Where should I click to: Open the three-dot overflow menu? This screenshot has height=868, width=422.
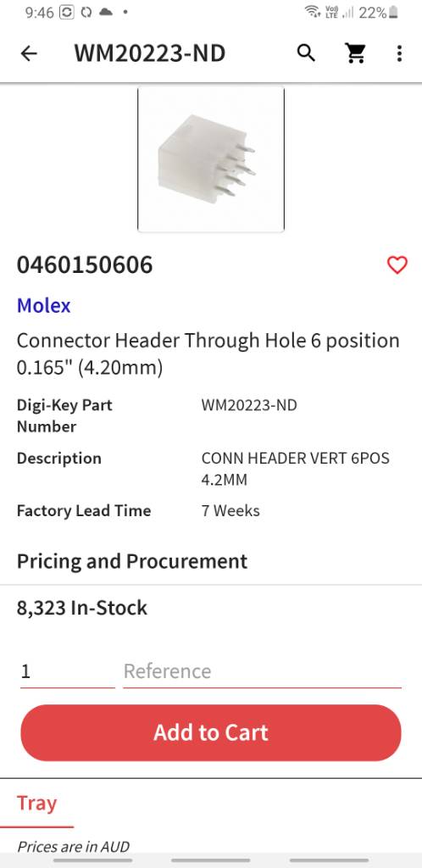click(x=399, y=53)
